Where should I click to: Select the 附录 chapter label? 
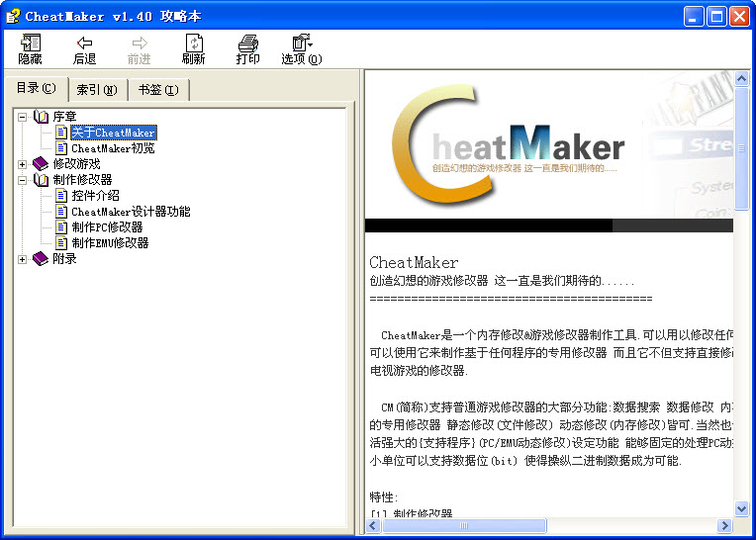pos(64,259)
